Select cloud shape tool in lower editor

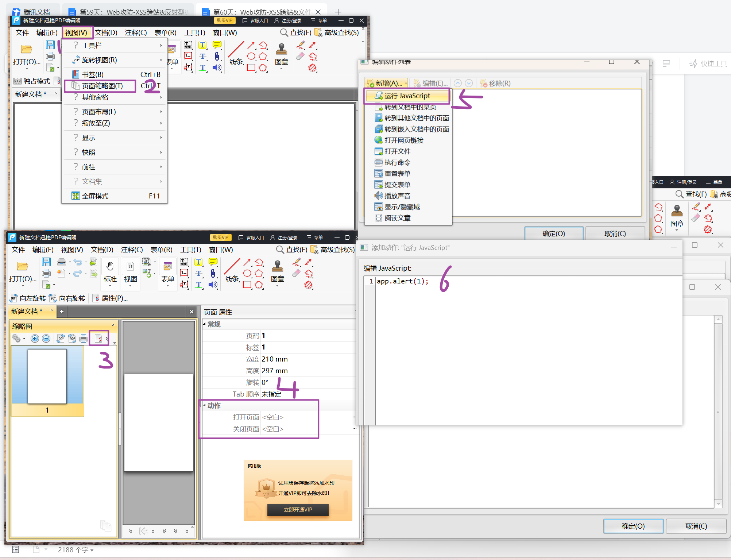point(259,285)
